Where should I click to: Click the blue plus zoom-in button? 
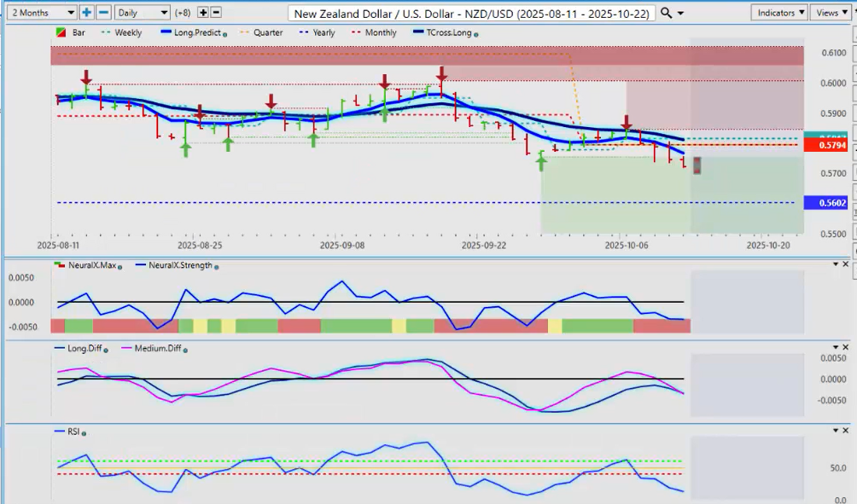coord(87,13)
